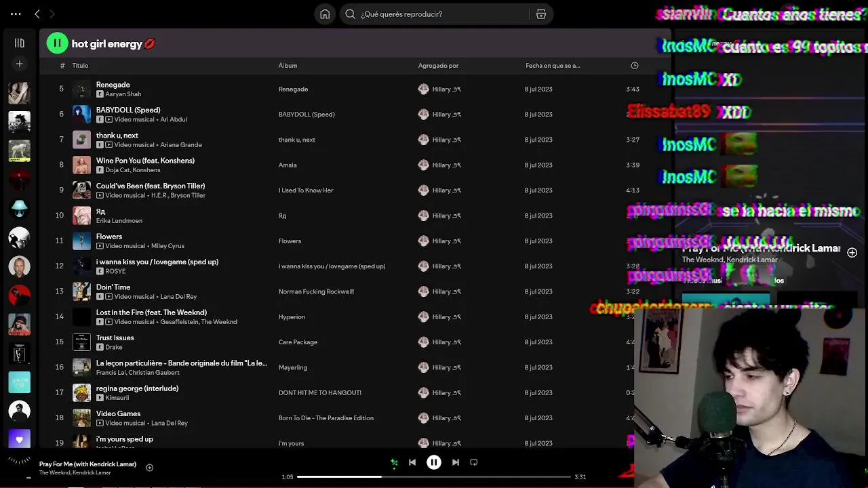Sort by the # column header
868x488 pixels.
click(62, 66)
